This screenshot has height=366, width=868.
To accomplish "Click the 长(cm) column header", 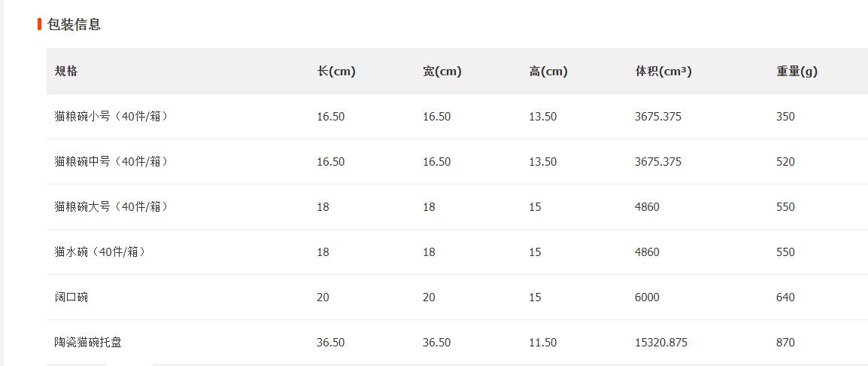I will [336, 71].
